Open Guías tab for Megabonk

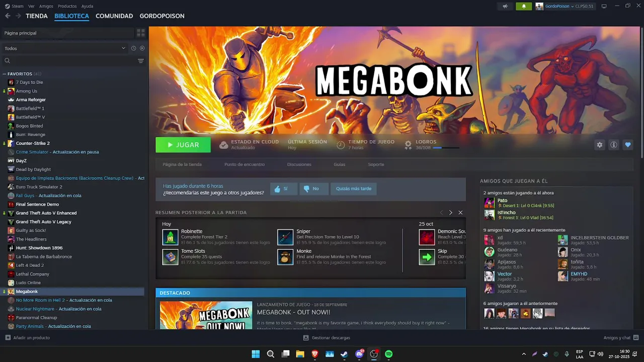coord(339,164)
